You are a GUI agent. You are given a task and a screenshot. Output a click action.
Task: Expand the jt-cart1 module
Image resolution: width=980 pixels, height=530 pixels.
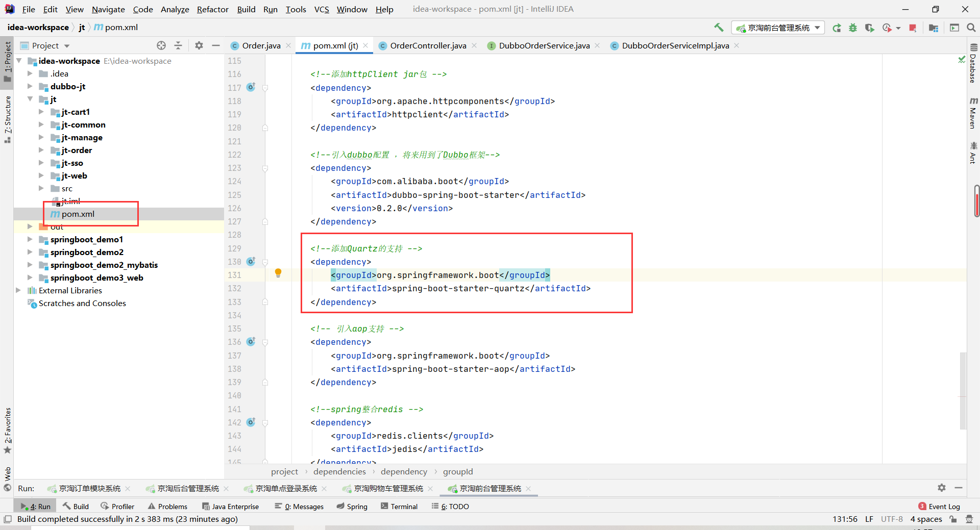pyautogui.click(x=41, y=112)
